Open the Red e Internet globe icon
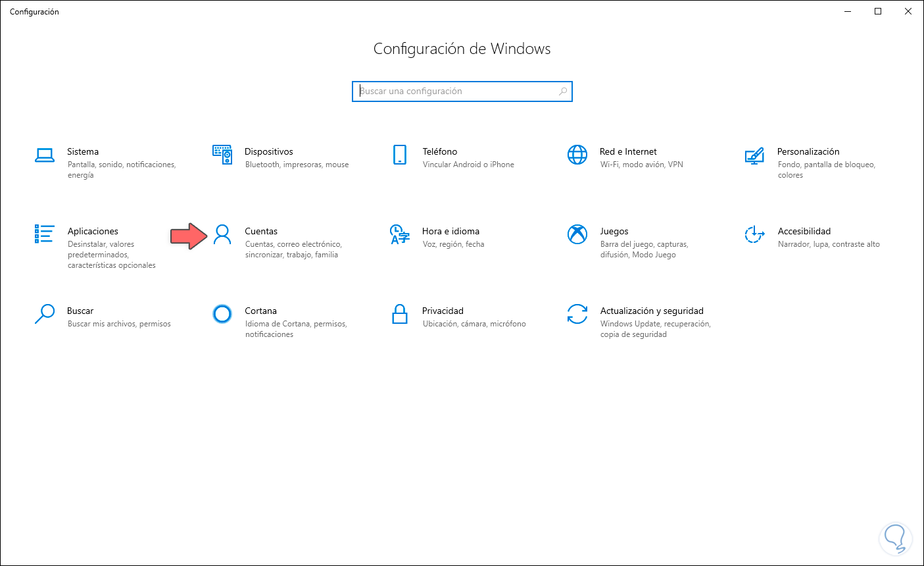The height and width of the screenshot is (566, 924). tap(577, 155)
